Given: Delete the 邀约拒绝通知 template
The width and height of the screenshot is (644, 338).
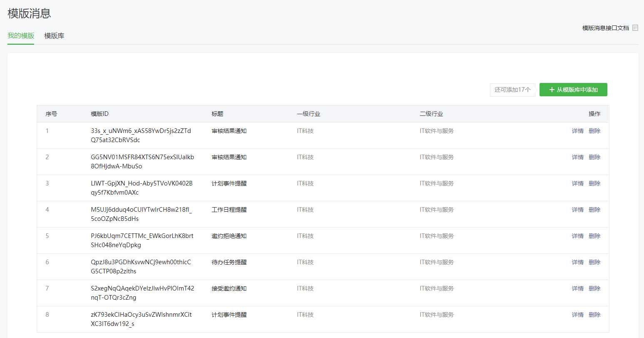Looking at the screenshot, I should (594, 236).
